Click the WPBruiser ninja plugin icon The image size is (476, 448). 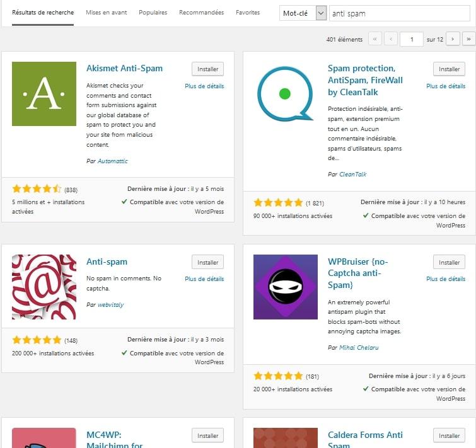pos(286,287)
